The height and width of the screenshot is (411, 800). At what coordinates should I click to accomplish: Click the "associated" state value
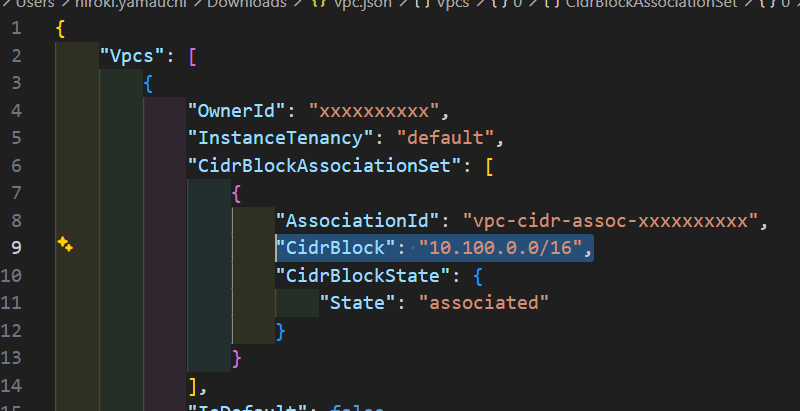pyautogui.click(x=484, y=301)
